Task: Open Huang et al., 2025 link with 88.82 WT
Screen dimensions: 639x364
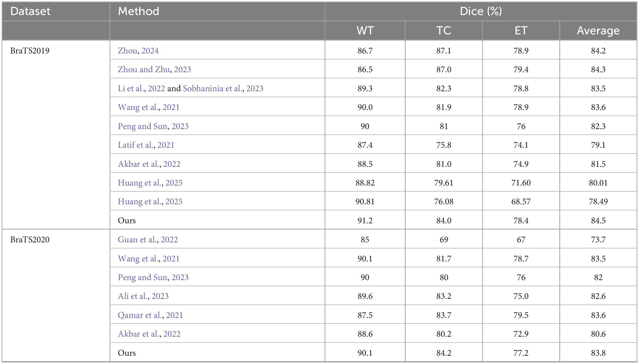Action: pos(150,183)
